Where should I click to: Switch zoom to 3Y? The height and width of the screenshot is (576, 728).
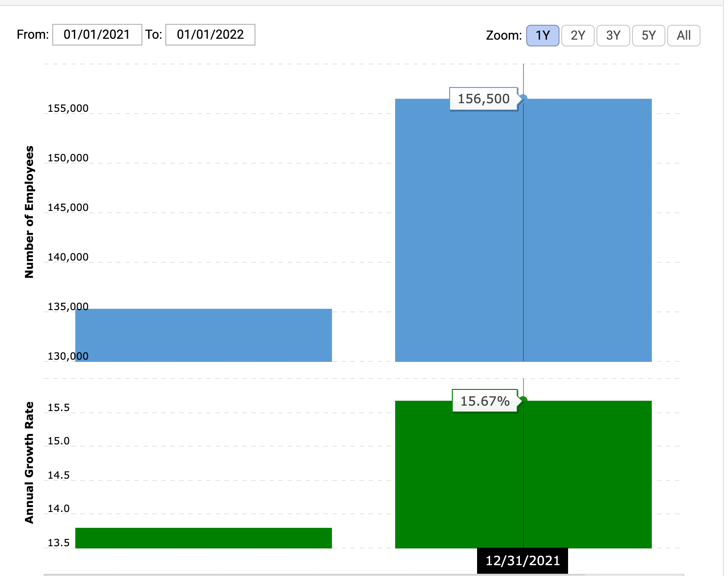click(x=613, y=36)
